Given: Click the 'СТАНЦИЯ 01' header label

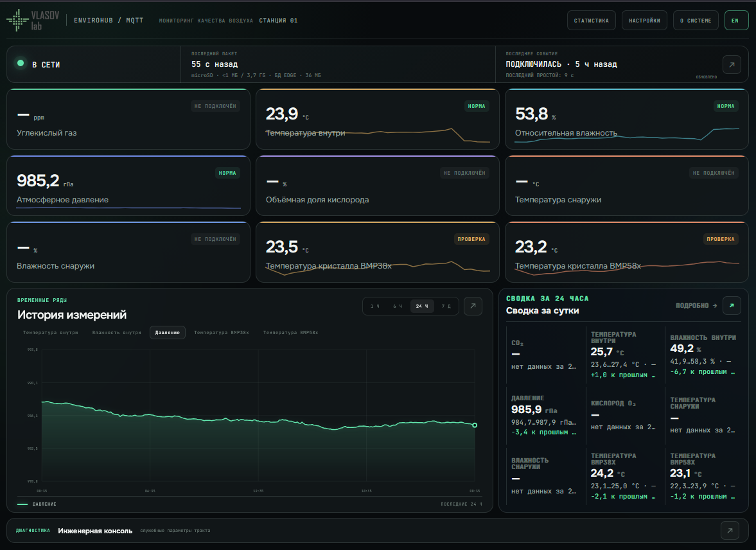Looking at the screenshot, I should 278,21.
